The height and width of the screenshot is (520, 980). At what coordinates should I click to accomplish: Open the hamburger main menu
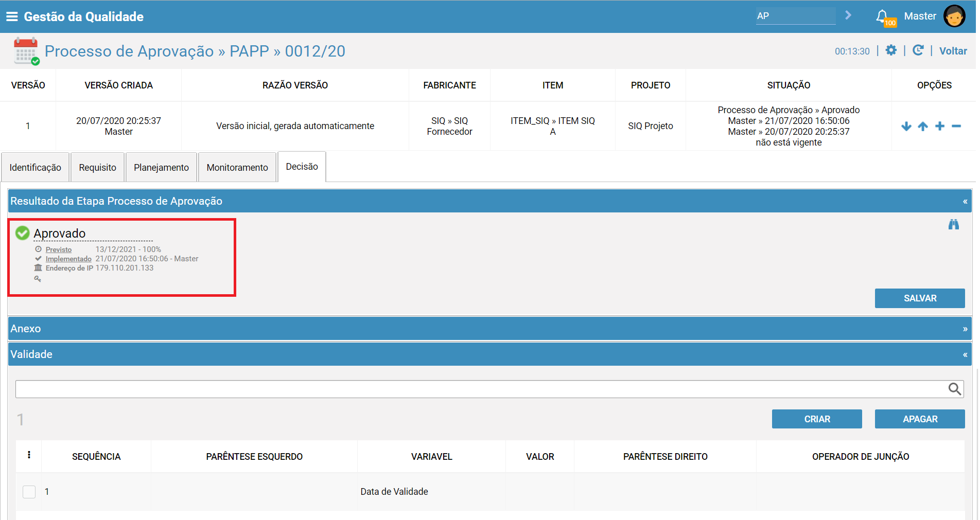coord(11,16)
